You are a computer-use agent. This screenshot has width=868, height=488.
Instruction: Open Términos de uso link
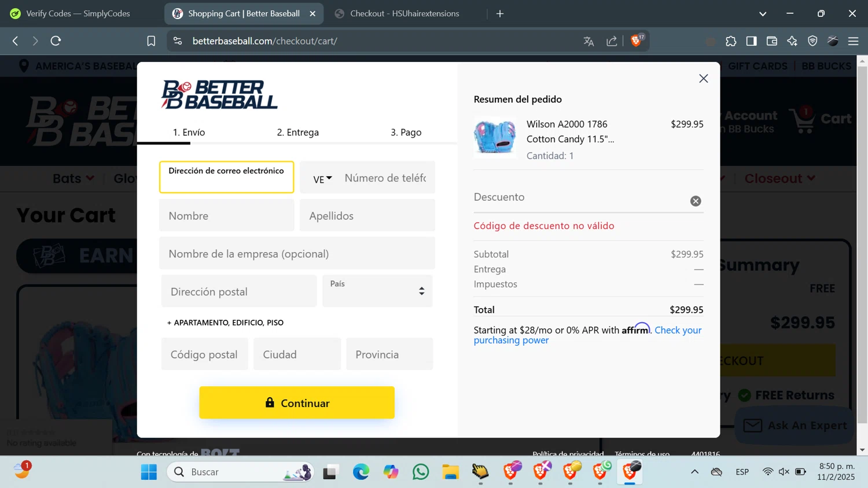[x=642, y=454]
